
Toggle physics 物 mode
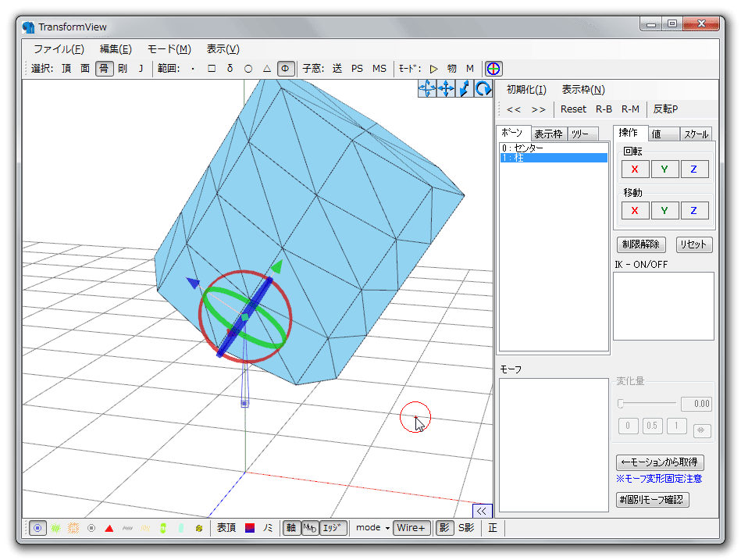(x=452, y=69)
